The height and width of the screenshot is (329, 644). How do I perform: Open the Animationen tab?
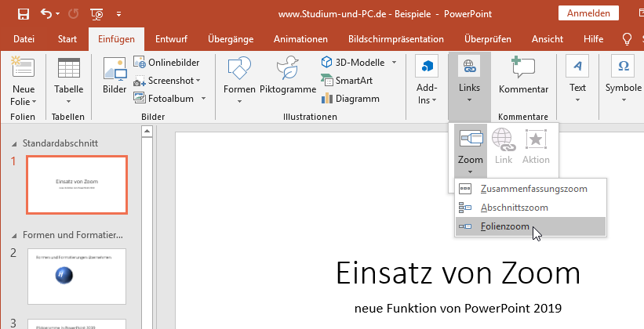(x=300, y=39)
